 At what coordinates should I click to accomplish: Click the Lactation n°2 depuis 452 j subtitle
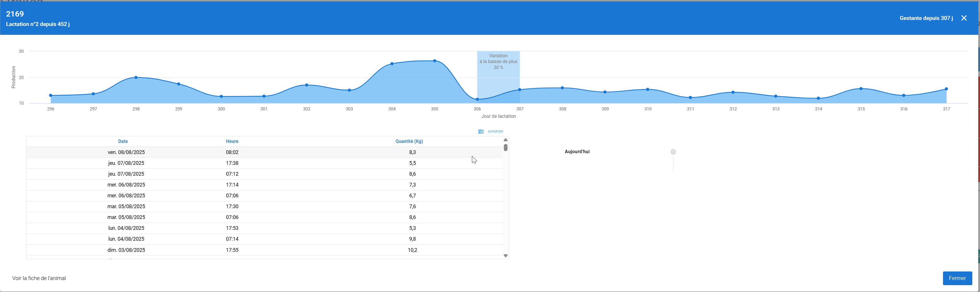click(x=38, y=24)
